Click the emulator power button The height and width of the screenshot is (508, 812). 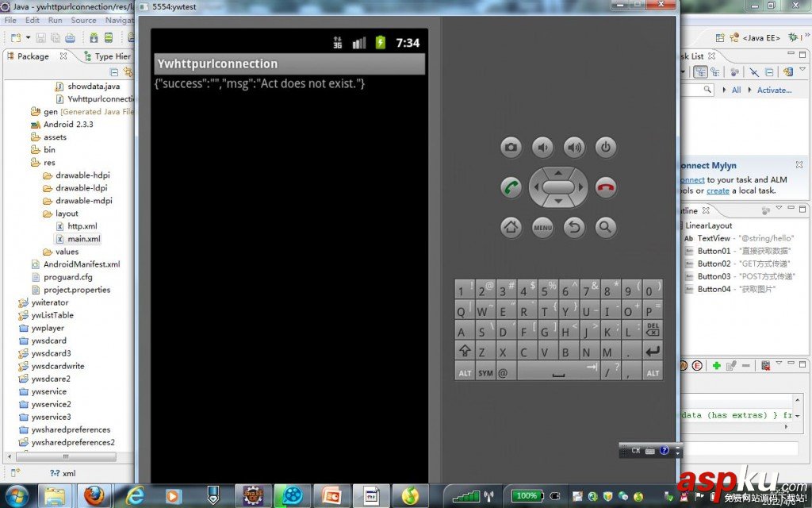[x=605, y=147]
